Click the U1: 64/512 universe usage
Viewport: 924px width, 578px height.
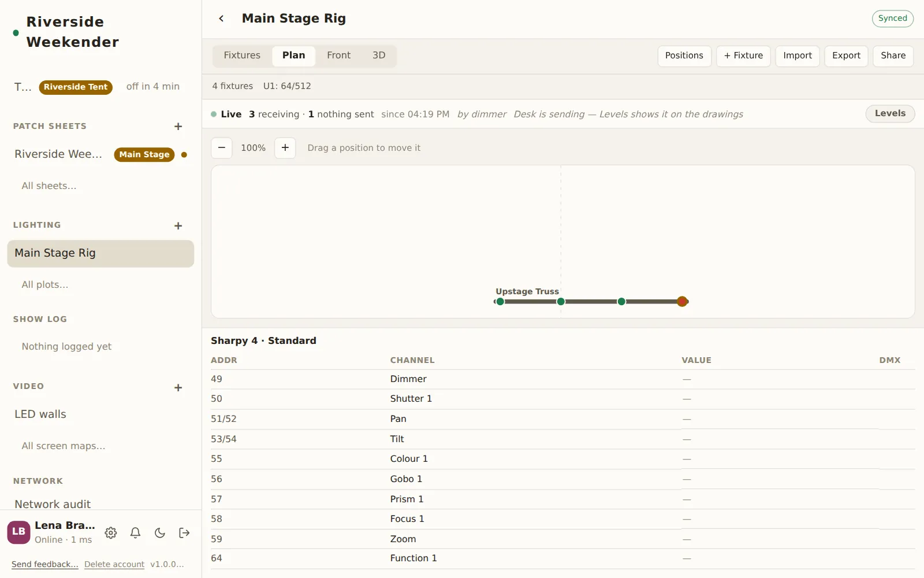287,86
